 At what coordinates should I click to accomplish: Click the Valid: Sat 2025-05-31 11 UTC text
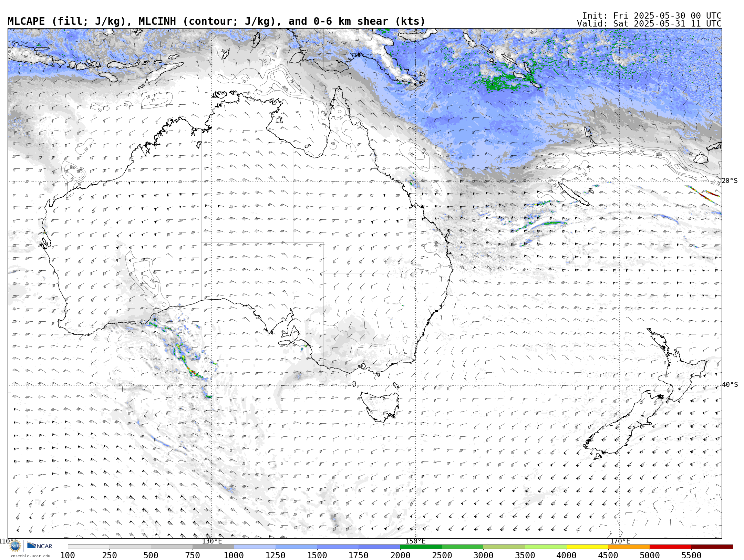pyautogui.click(x=649, y=24)
